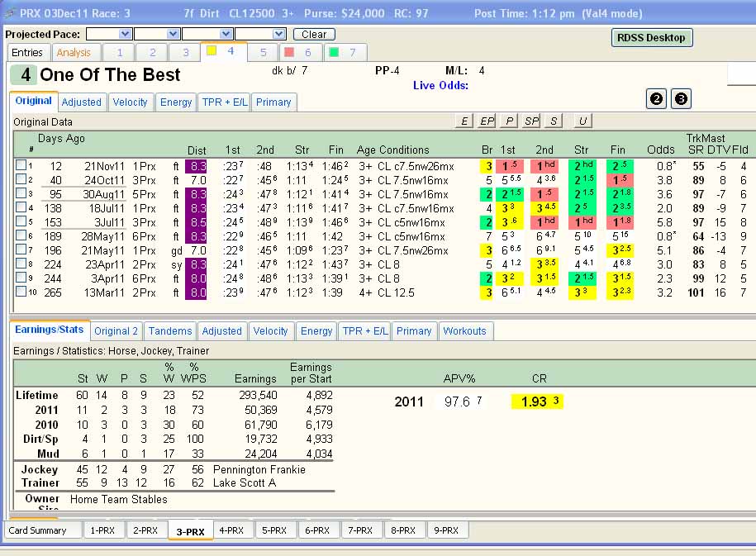The width and height of the screenshot is (756, 556).
Task: Switch to race tab 1-PRX
Action: (102, 530)
